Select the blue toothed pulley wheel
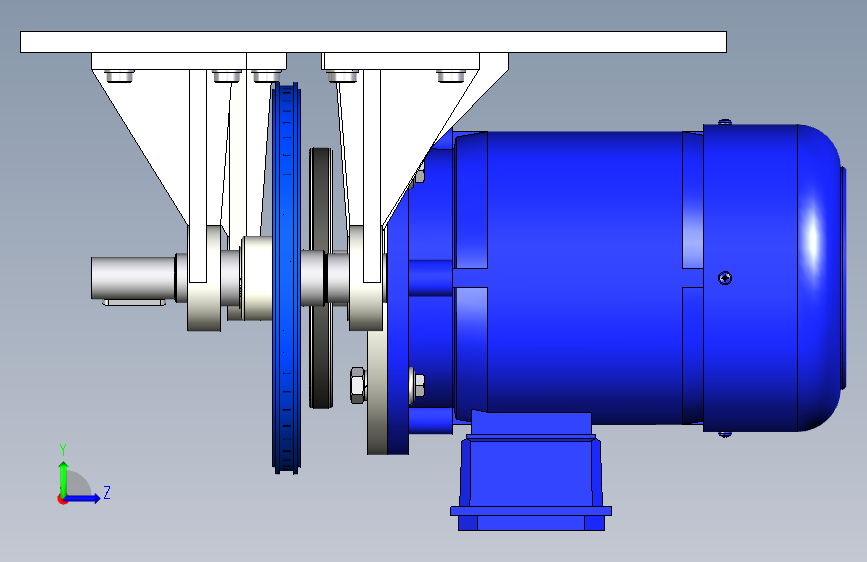The image size is (867, 562). pyautogui.click(x=286, y=278)
